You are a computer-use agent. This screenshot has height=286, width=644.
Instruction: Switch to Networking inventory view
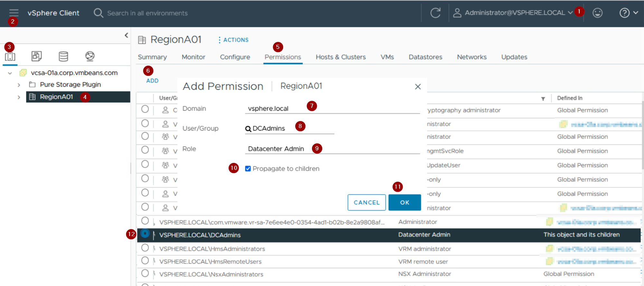click(90, 56)
